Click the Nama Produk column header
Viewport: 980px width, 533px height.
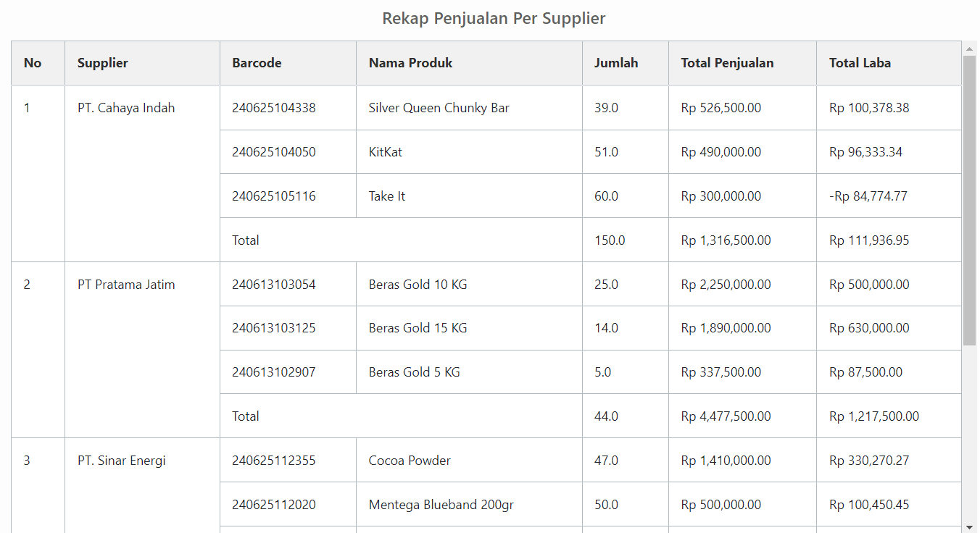[x=410, y=63]
